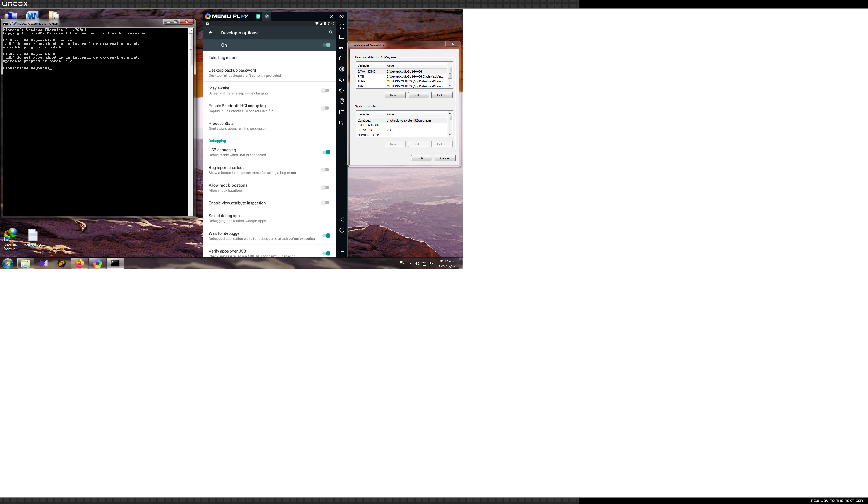Select ComSpec row in System variables

coord(402,120)
